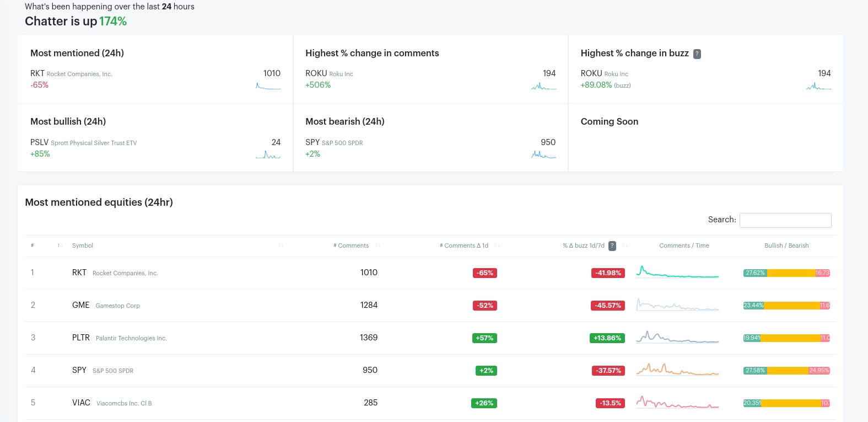Click SPY bullish/bearish sentiment bar

click(786, 371)
